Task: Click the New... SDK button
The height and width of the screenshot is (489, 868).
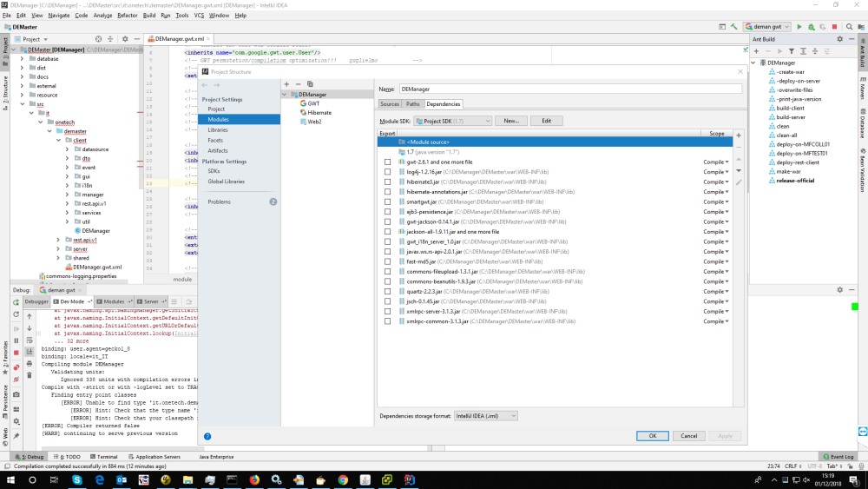Action: click(511, 121)
